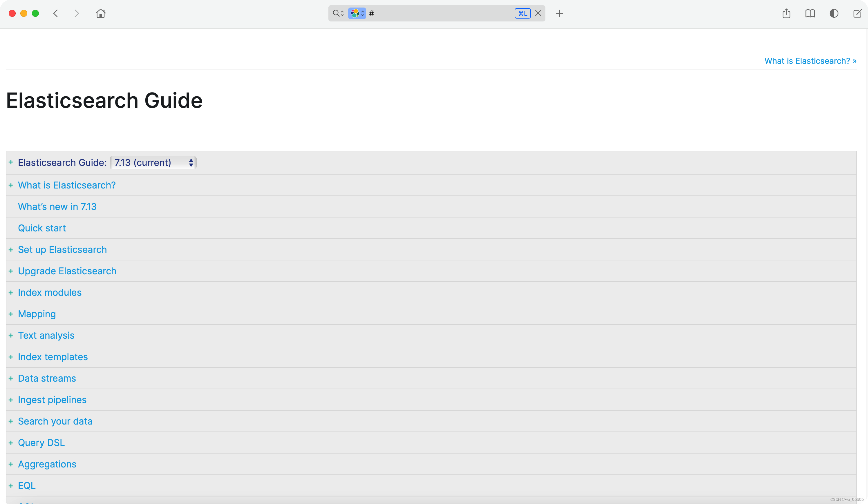Viewport: 868px width, 504px height.
Task: Open the 'Set up Elasticsearch' link
Action: [x=62, y=250]
